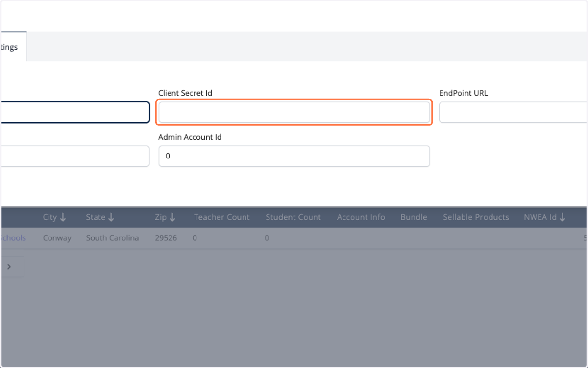Image resolution: width=588 pixels, height=368 pixels.
Task: Click the Student Count column header
Action: [x=293, y=217]
